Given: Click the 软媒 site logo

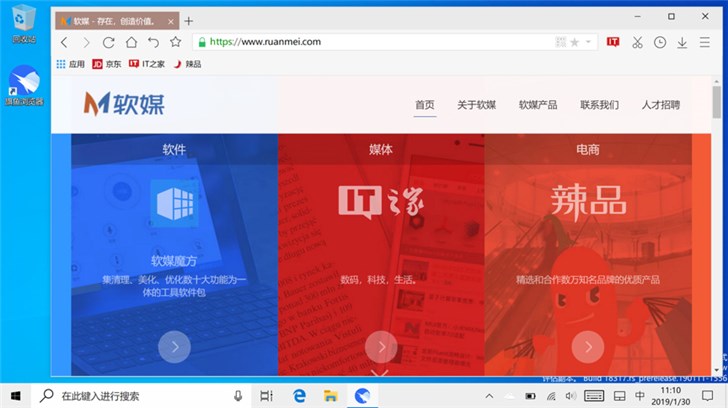Looking at the screenshot, I should coord(124,104).
